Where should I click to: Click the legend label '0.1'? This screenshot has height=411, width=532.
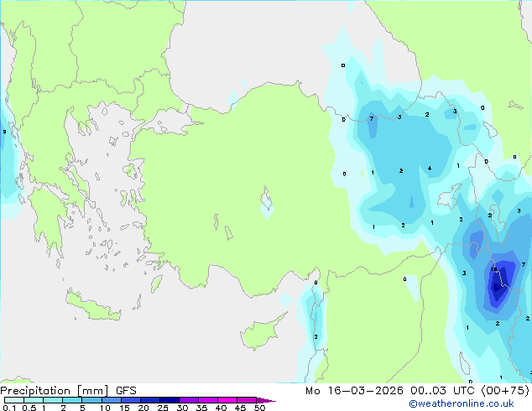click(9, 408)
